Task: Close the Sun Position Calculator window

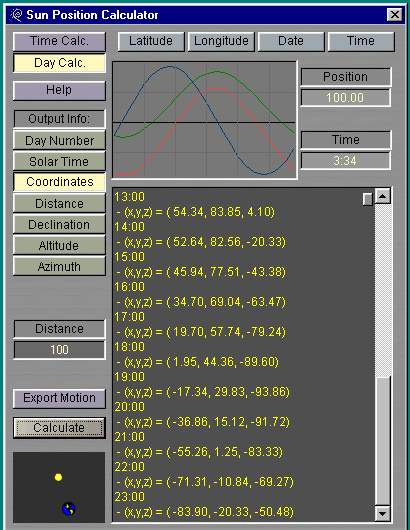Action: click(394, 15)
